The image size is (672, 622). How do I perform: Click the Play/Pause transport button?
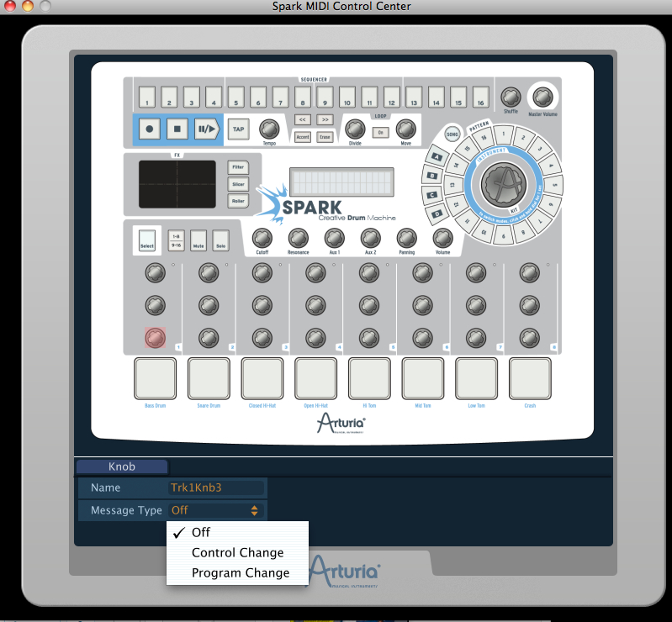tap(207, 129)
